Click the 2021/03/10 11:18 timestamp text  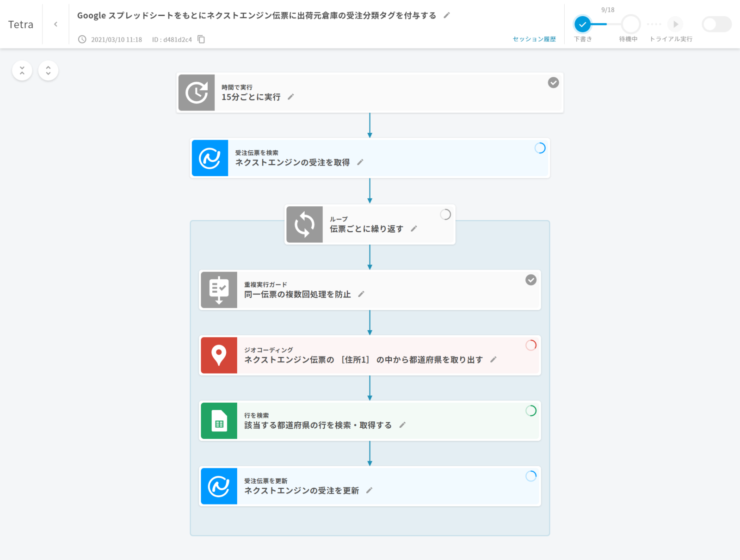(x=117, y=40)
